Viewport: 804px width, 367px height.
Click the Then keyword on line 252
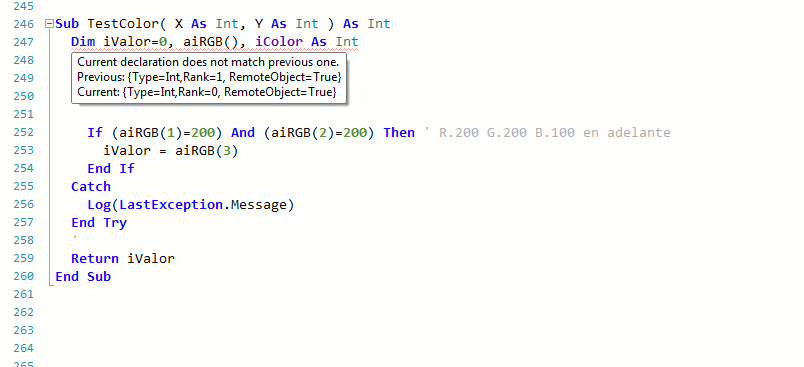click(399, 132)
